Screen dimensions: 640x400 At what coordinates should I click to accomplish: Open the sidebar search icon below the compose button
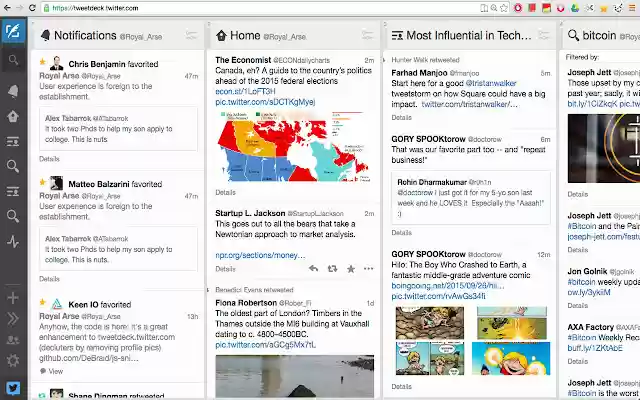[13, 60]
